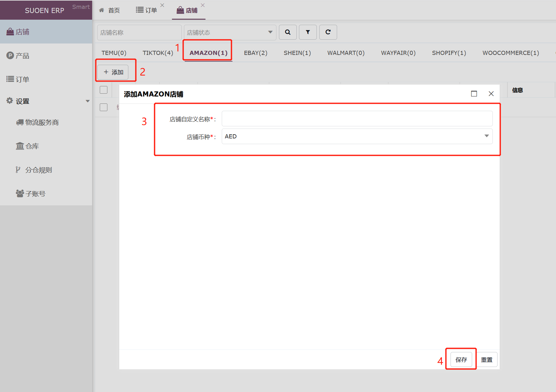Close the 店铺 tab
The image size is (556, 392).
click(x=203, y=5)
